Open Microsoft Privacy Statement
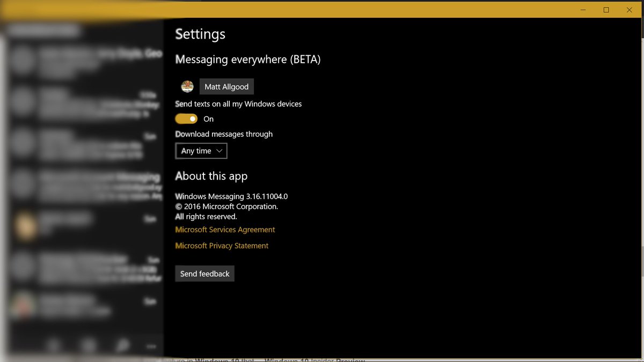644x362 pixels. pyautogui.click(x=222, y=246)
